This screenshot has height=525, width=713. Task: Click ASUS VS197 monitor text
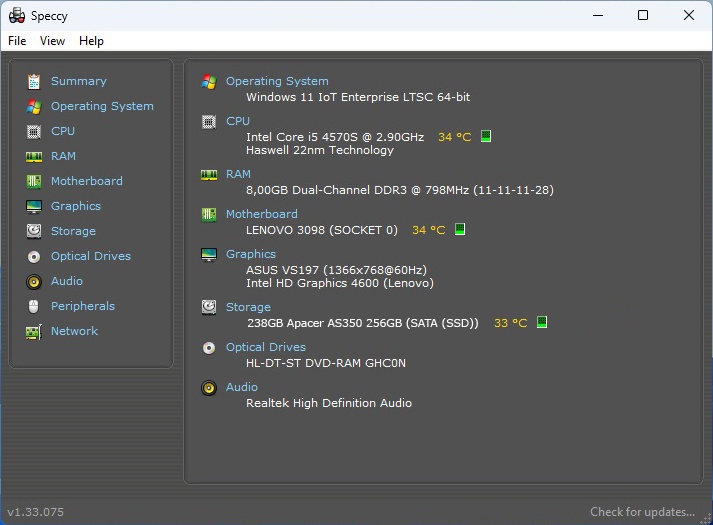pyautogui.click(x=336, y=270)
